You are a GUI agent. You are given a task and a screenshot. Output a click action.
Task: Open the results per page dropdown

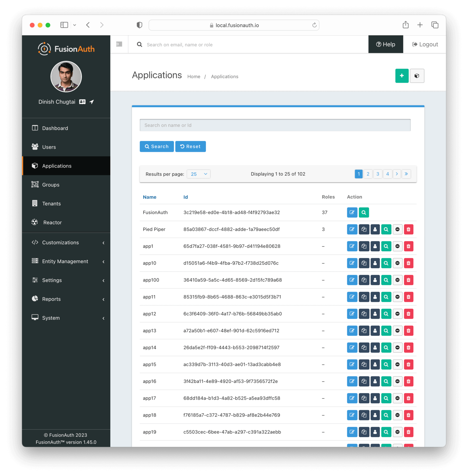[x=198, y=174]
